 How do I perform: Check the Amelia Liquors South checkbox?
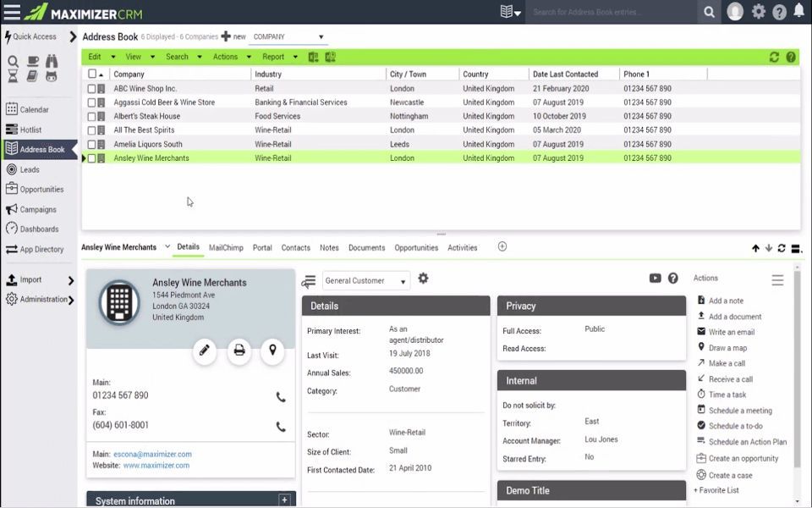91,145
